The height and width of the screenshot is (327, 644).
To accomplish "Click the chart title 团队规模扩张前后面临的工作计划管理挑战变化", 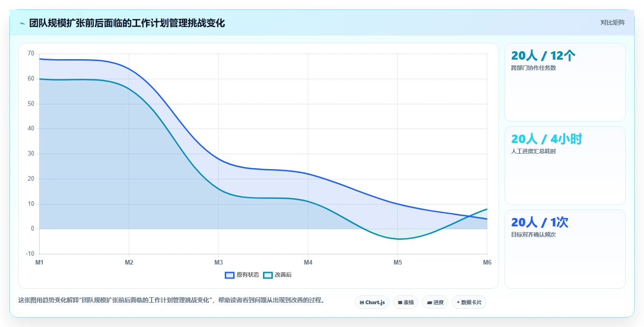I will click(127, 23).
